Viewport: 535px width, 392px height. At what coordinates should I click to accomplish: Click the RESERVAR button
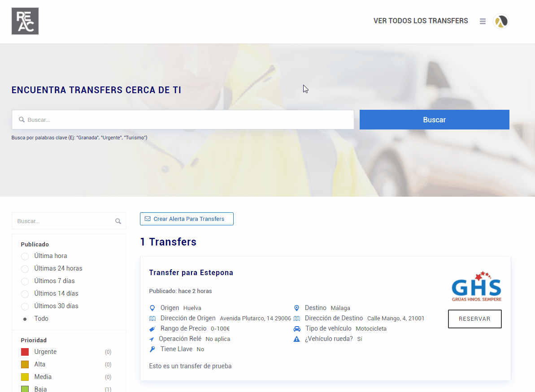coord(474,319)
